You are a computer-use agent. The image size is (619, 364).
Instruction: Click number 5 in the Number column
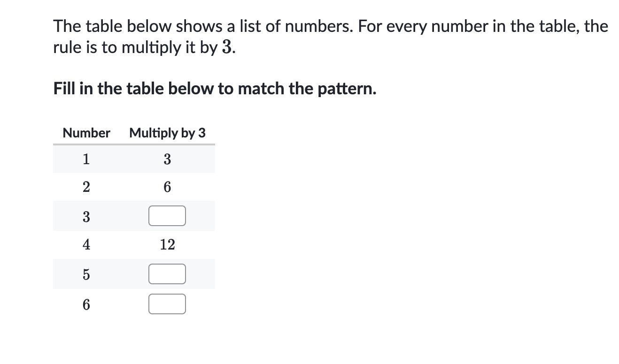coord(86,274)
